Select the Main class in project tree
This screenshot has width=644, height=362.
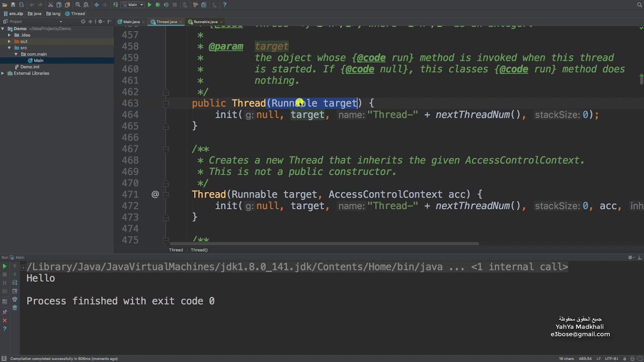[38, 60]
